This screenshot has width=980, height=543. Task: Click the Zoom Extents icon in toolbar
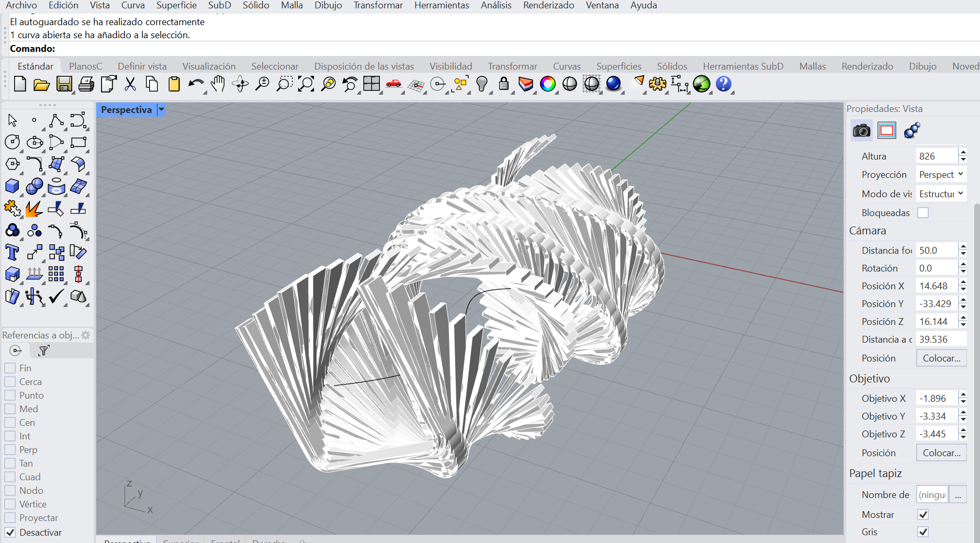(x=306, y=84)
